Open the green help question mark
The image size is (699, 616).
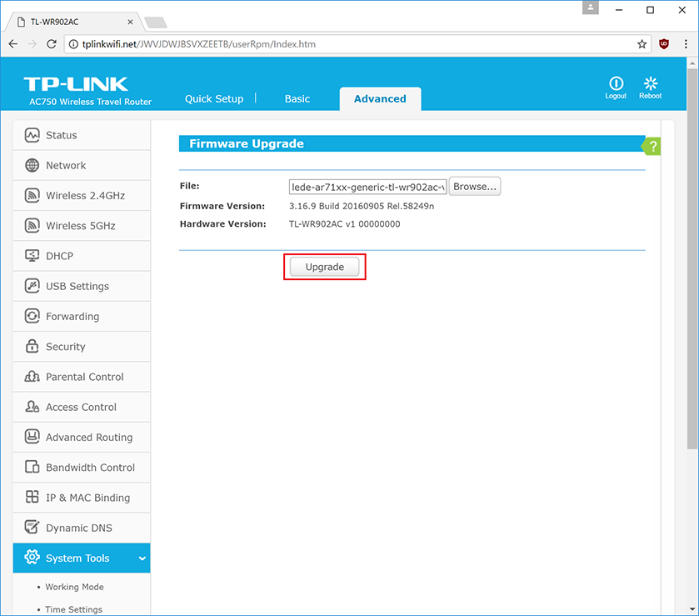[652, 147]
